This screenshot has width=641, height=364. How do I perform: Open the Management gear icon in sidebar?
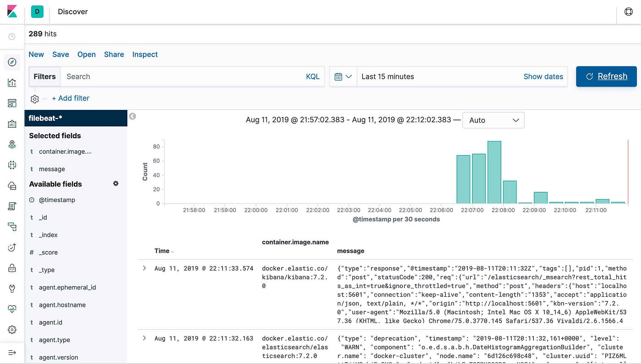(12, 329)
